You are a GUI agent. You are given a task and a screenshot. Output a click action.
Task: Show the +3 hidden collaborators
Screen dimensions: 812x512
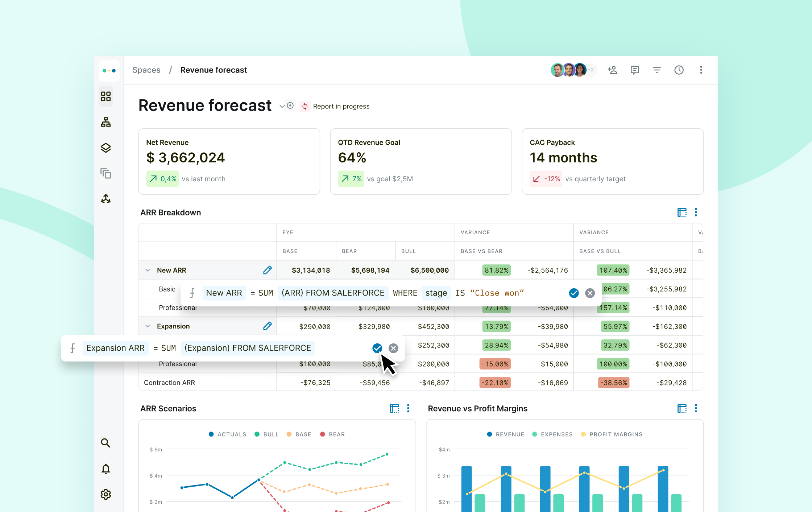tap(591, 70)
